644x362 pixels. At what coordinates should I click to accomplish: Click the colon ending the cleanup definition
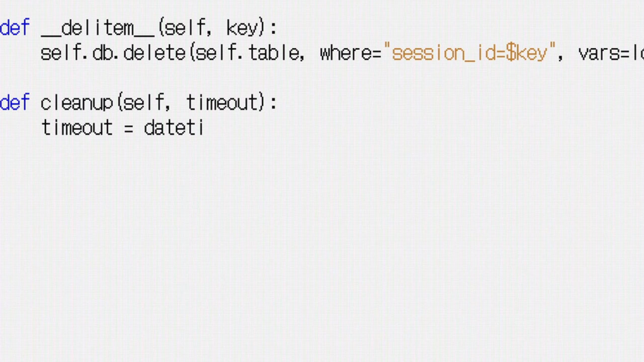coord(273,103)
